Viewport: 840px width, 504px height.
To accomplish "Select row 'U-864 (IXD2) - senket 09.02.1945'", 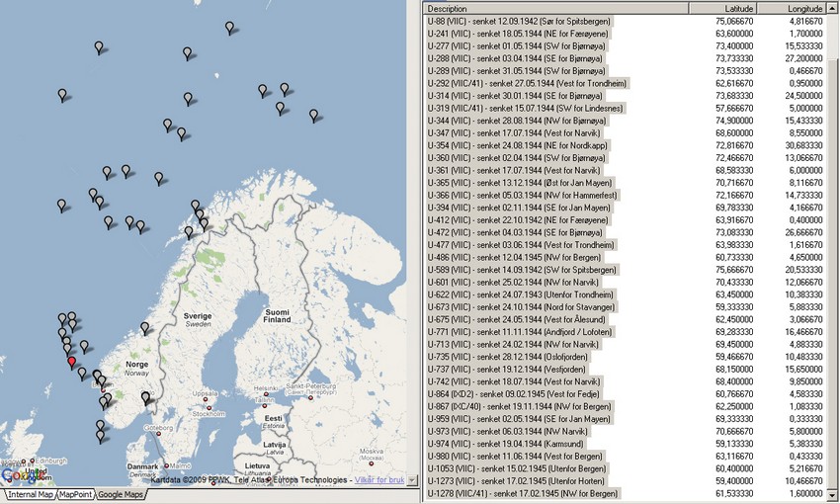I will pyautogui.click(x=626, y=393).
